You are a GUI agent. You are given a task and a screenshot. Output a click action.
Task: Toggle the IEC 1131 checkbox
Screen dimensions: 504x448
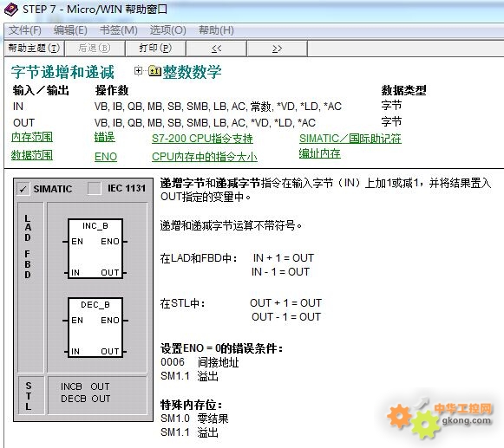[95, 188]
